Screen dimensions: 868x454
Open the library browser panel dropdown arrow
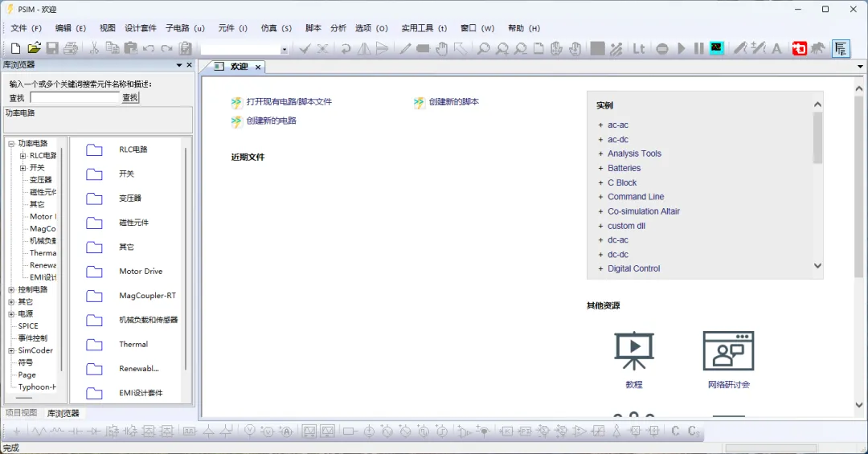(178, 65)
